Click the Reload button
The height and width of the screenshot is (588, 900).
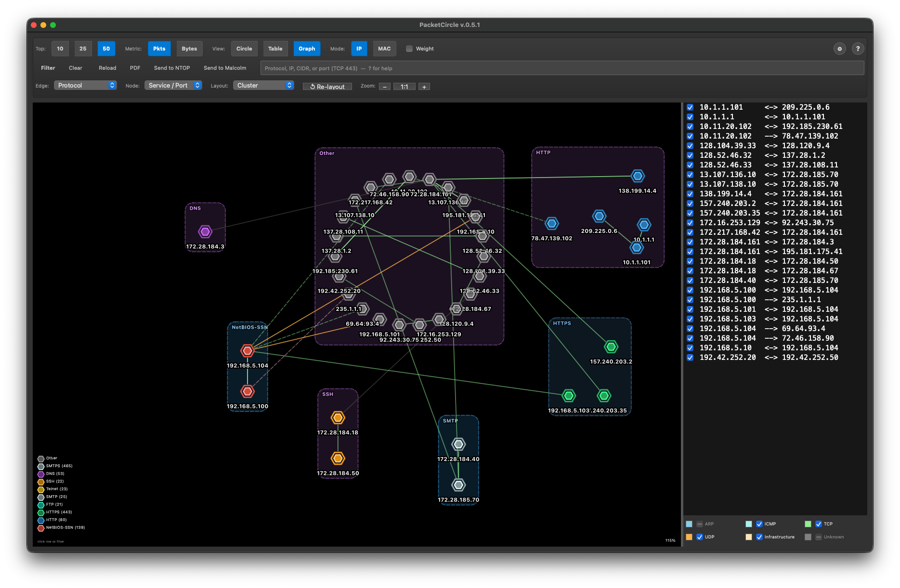(107, 68)
